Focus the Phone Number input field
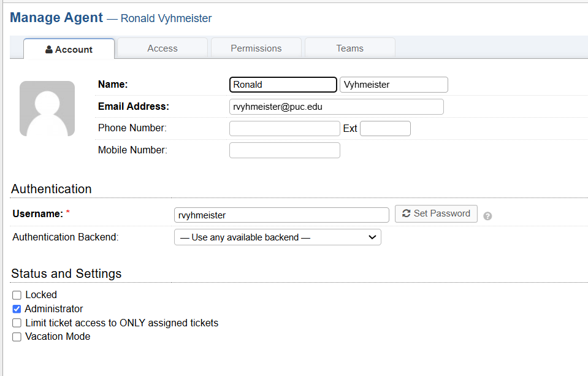 point(284,128)
